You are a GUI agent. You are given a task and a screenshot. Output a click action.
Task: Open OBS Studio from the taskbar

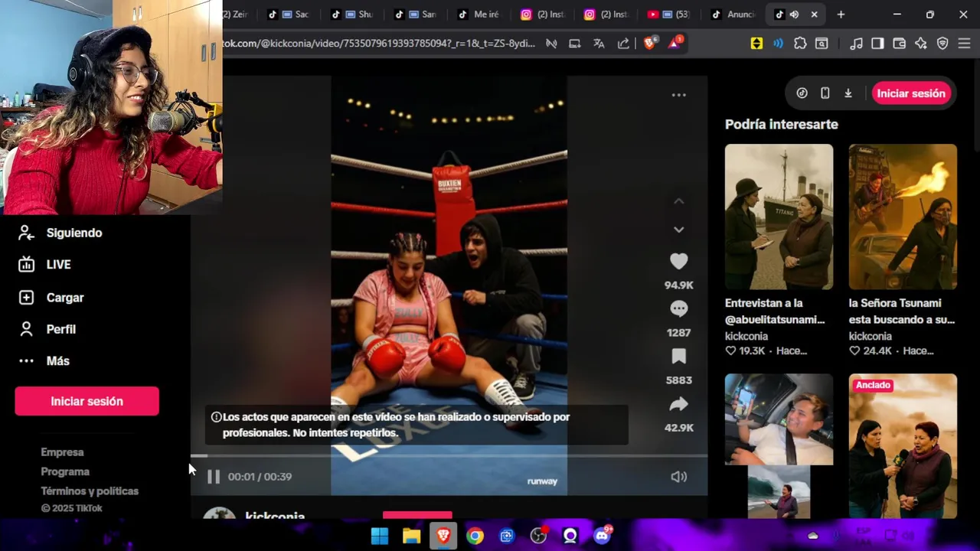click(539, 536)
